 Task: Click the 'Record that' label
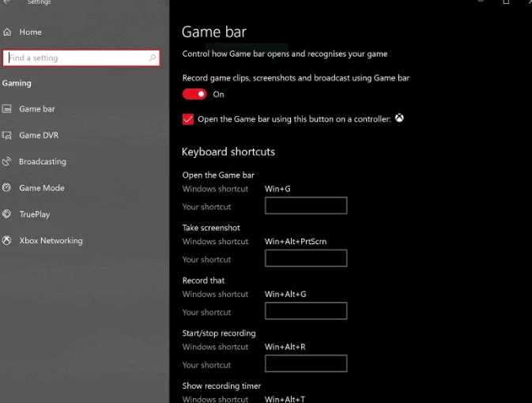(x=203, y=281)
